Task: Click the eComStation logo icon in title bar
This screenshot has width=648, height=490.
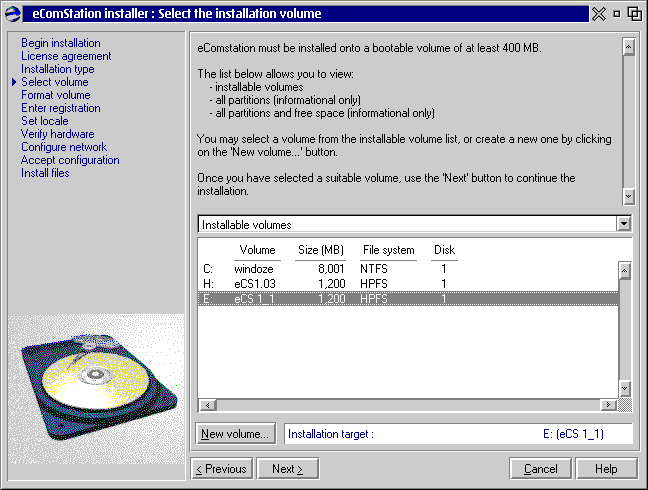Action: (x=13, y=14)
